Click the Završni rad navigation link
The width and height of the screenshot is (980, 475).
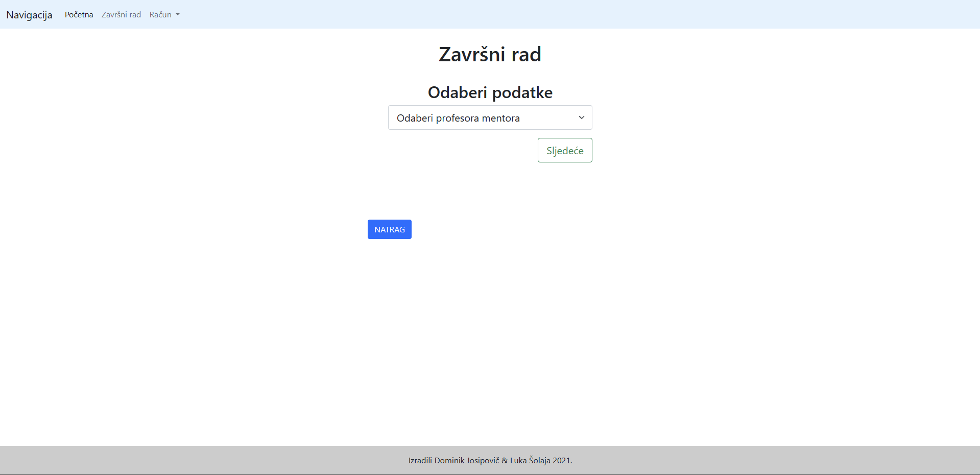point(121,14)
